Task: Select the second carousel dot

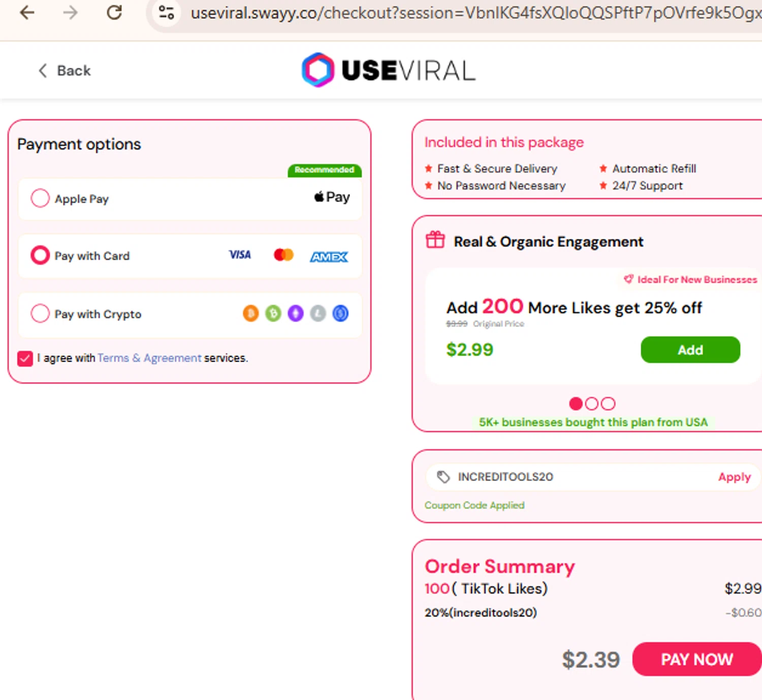Action: coord(592,404)
